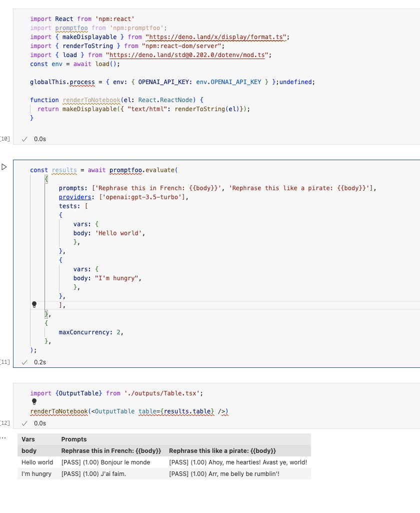
Task: Click the success checkmark of cell 10
Action: (24, 139)
